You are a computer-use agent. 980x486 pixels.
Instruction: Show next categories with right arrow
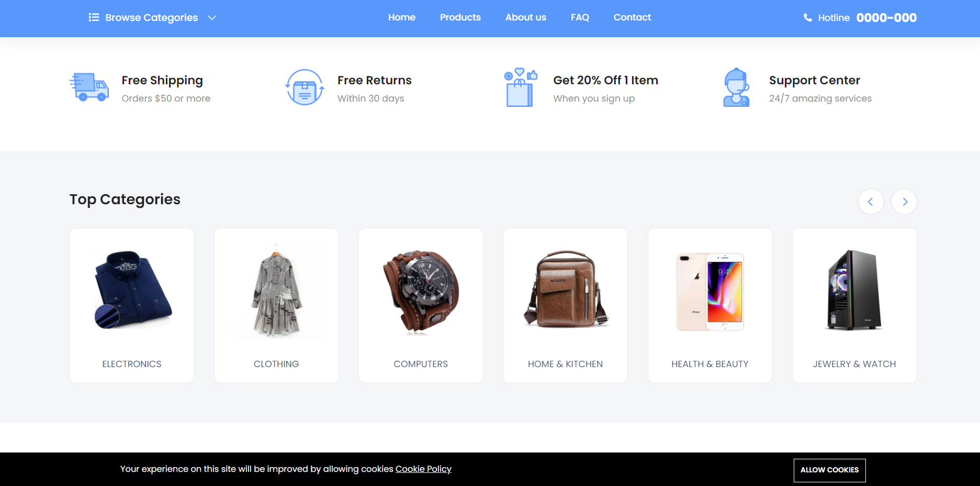coord(904,202)
